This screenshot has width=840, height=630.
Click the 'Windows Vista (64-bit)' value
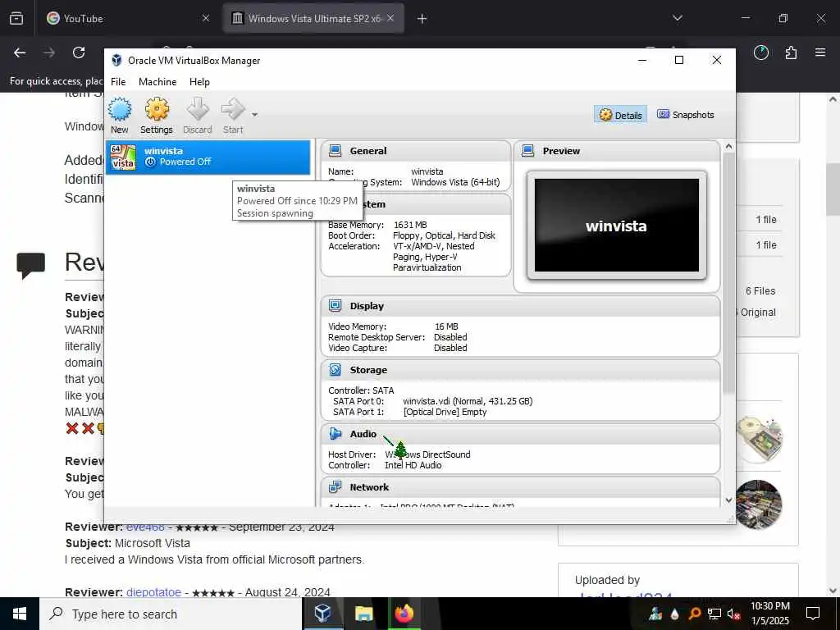[x=455, y=182]
